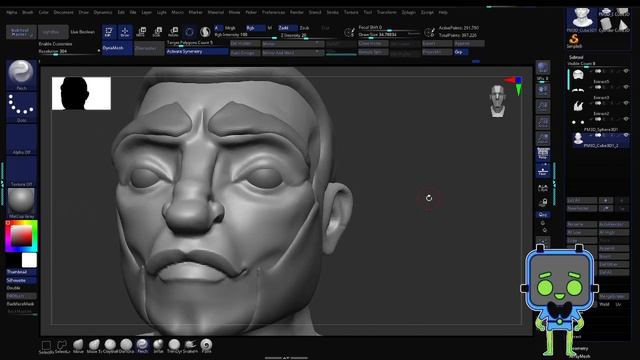This screenshot has height=360, width=640.
Task: Select the Rotate transform icon
Action: (173, 31)
